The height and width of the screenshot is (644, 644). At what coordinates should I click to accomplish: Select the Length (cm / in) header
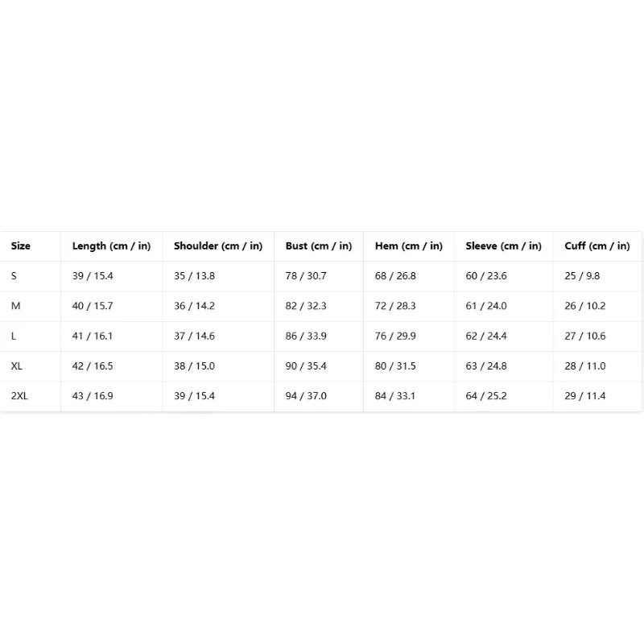(111, 246)
